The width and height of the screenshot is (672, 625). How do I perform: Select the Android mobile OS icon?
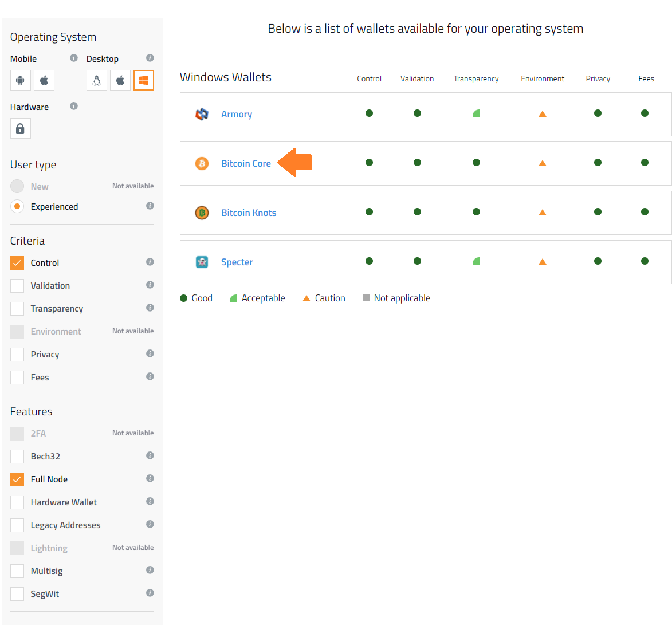[x=20, y=81]
